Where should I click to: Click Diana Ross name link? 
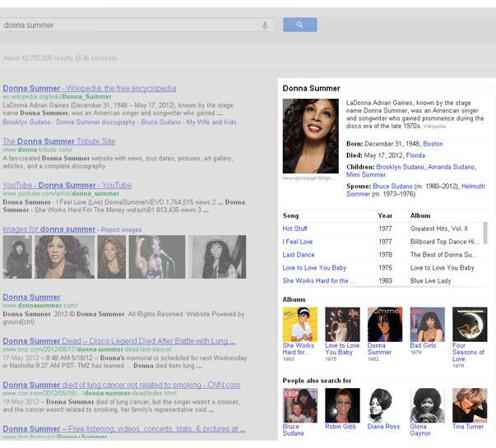(x=383, y=427)
